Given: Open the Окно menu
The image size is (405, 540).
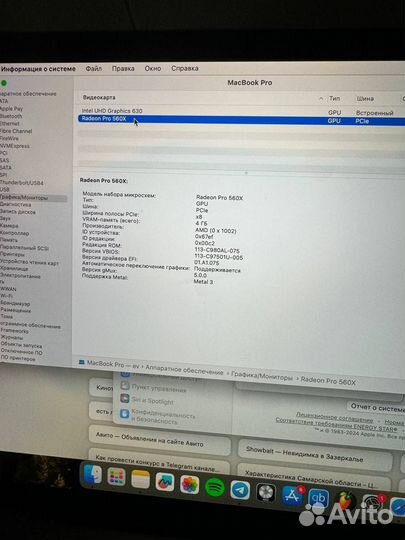Looking at the screenshot, I should click(x=153, y=68).
